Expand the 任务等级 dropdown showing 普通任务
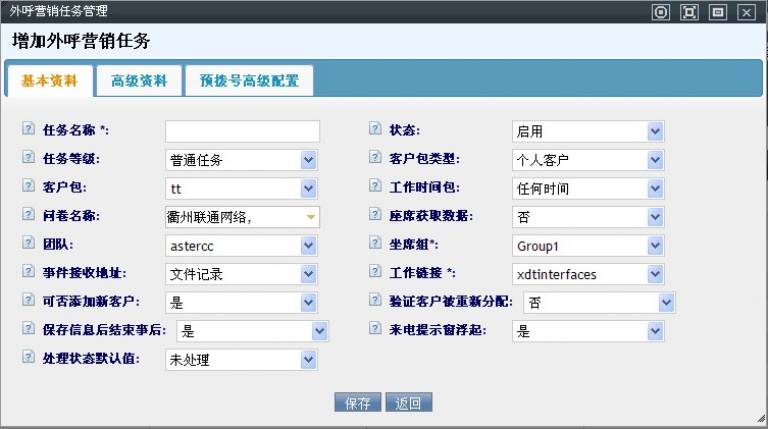This screenshot has height=429, width=768. (x=308, y=160)
